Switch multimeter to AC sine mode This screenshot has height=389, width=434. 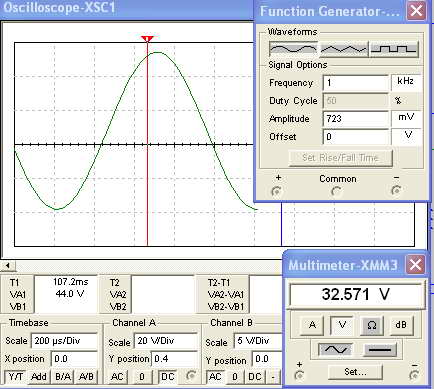point(335,349)
